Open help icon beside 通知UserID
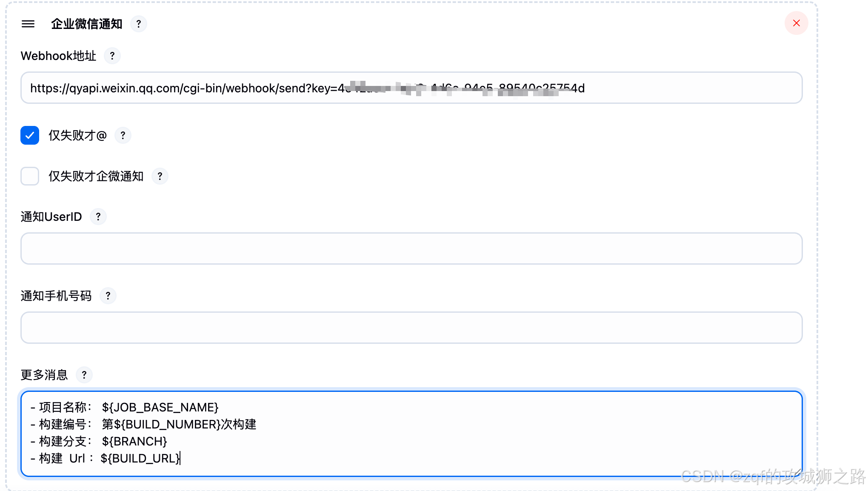The width and height of the screenshot is (868, 491). (x=98, y=217)
